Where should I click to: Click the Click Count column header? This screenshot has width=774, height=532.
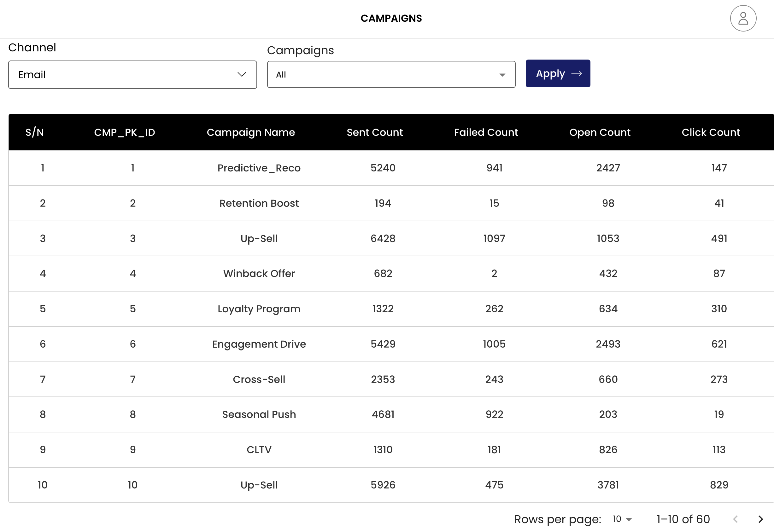point(711,132)
